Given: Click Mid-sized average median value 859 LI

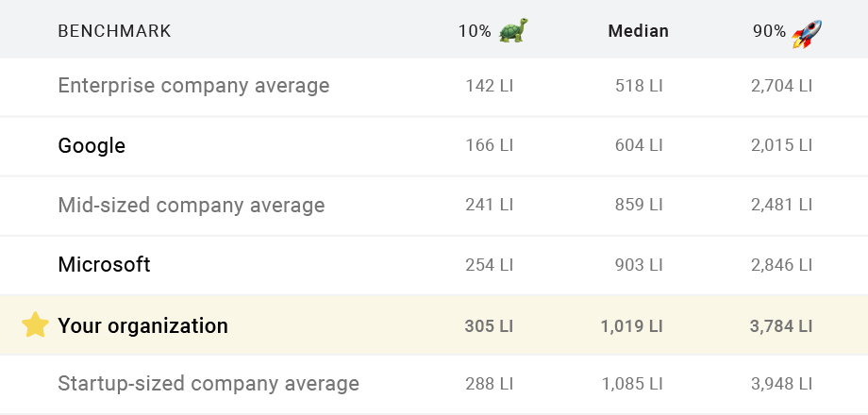Looking at the screenshot, I should [639, 206].
